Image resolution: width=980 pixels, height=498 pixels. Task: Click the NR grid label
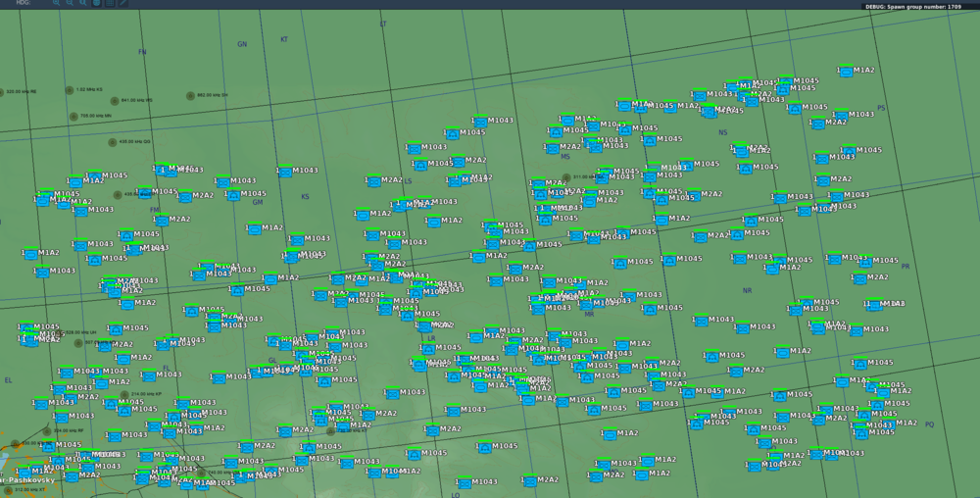747,290
